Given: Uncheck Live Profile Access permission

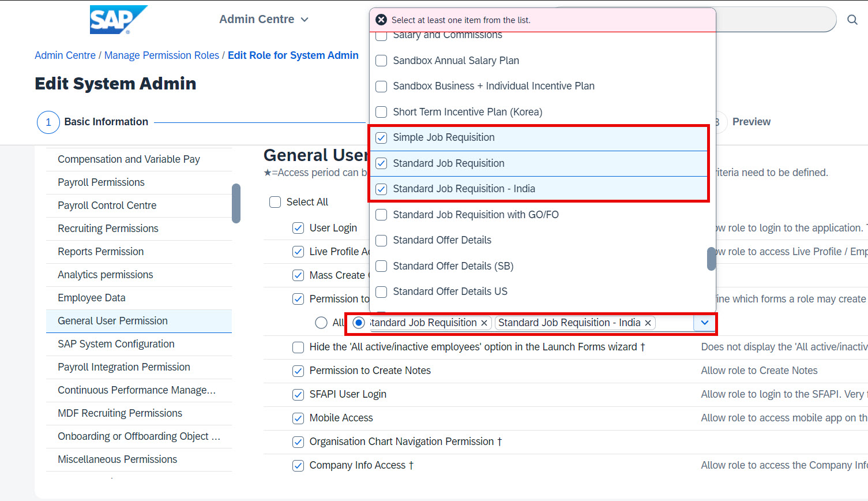Looking at the screenshot, I should click(298, 252).
